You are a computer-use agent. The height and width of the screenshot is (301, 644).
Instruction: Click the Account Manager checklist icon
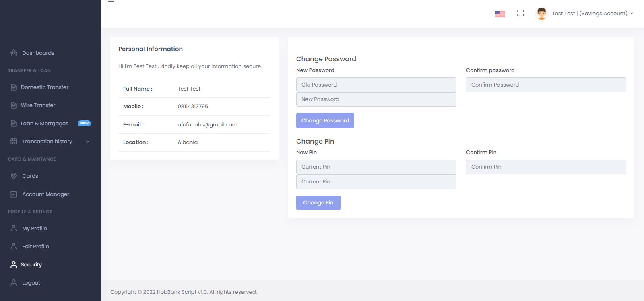tap(14, 194)
